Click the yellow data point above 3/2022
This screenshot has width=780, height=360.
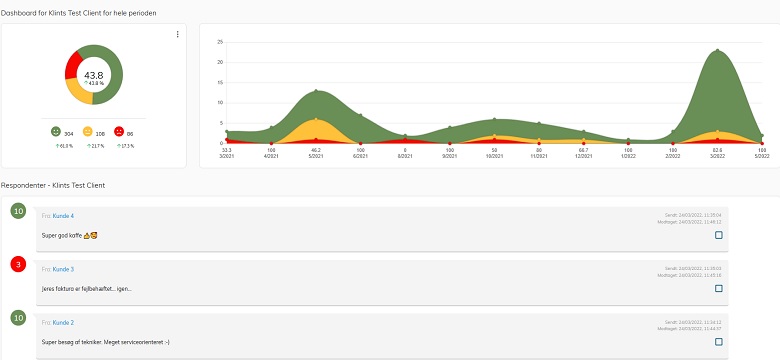point(717,132)
